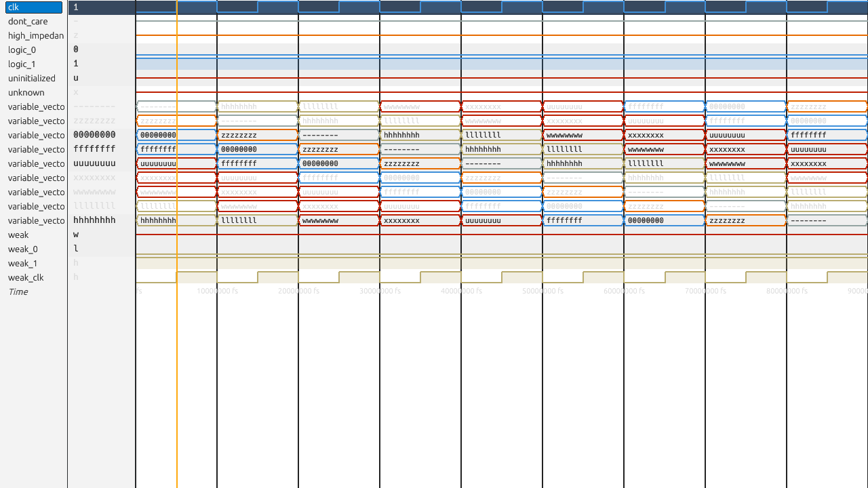Select the Time row label

point(18,292)
